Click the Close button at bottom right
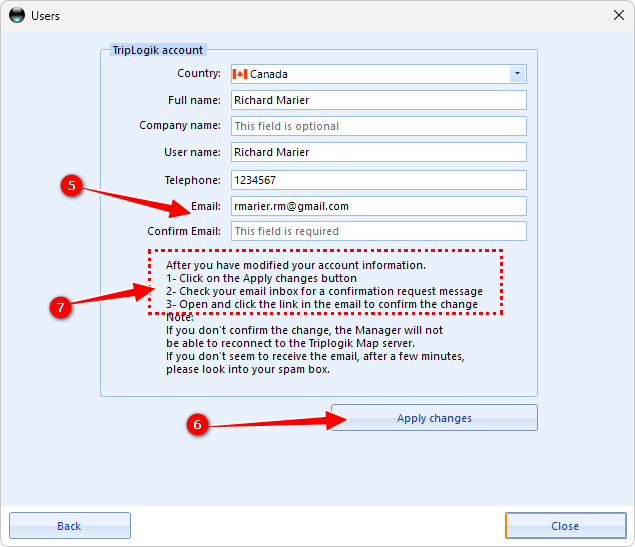The height and width of the screenshot is (547, 635). 566,526
